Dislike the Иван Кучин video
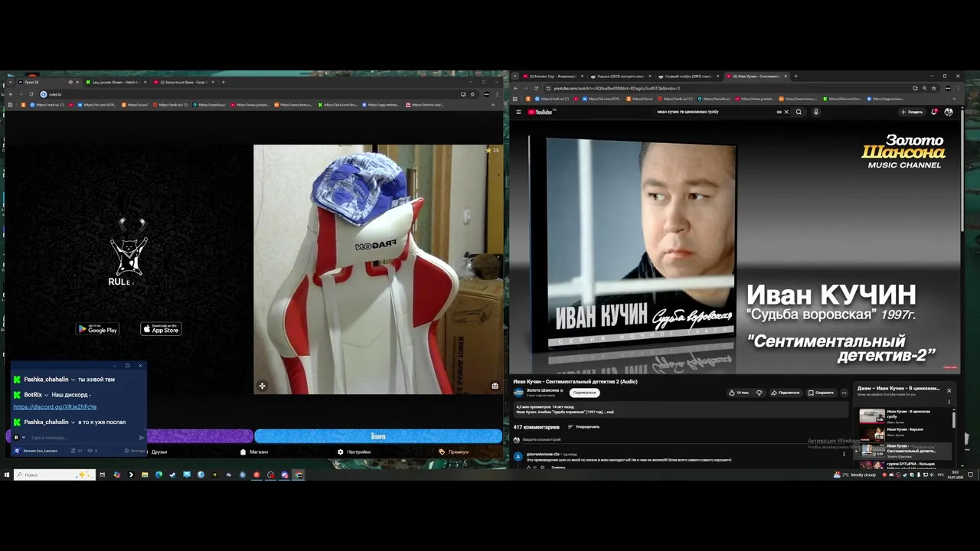Screen dimensions: 980x551 click(x=759, y=393)
